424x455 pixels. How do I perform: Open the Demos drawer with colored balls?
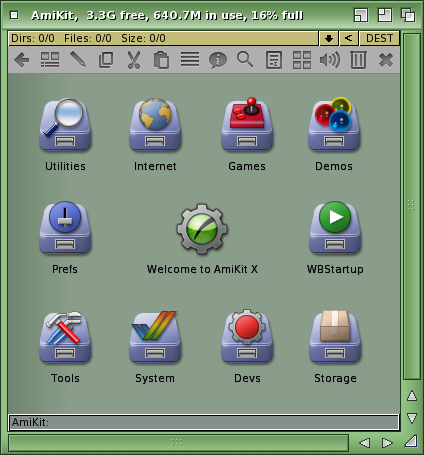334,124
